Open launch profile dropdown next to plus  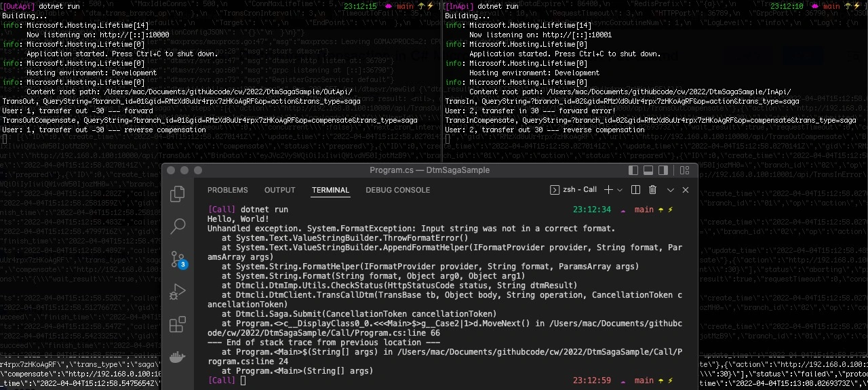coord(620,190)
